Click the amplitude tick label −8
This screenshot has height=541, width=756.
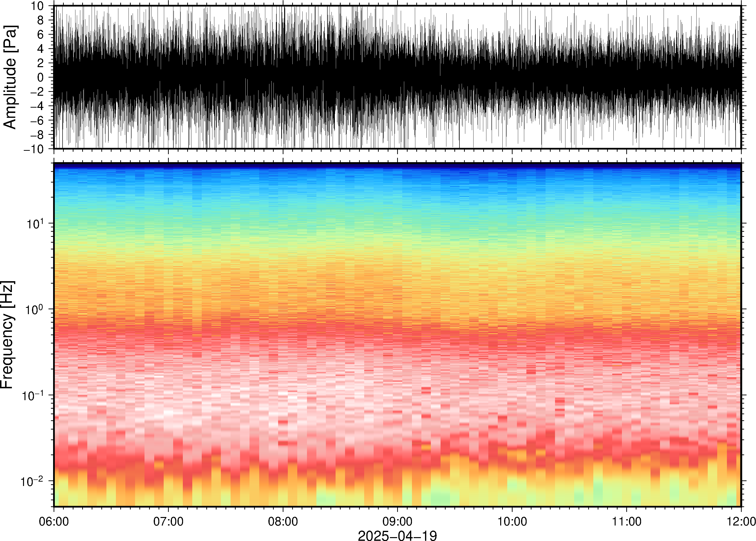(37, 135)
